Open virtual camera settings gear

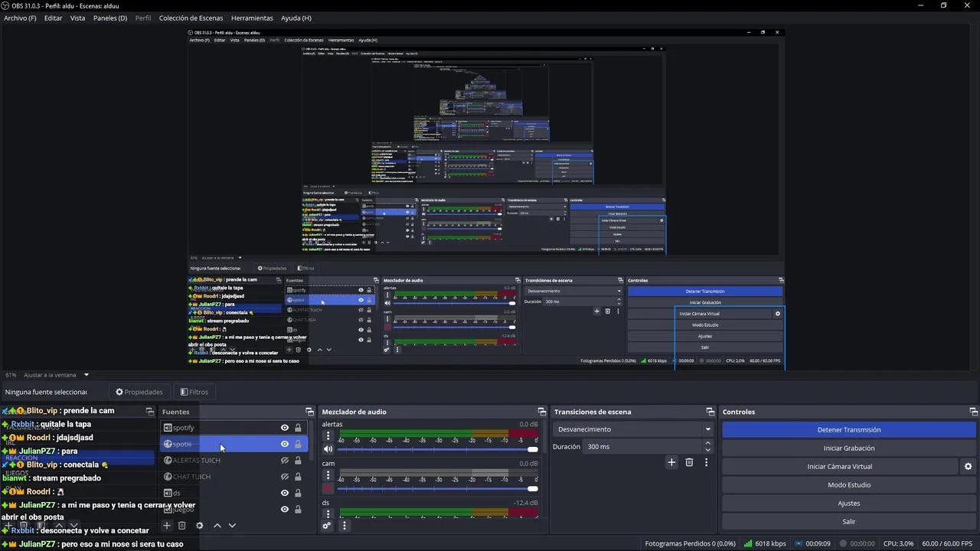pos(968,467)
